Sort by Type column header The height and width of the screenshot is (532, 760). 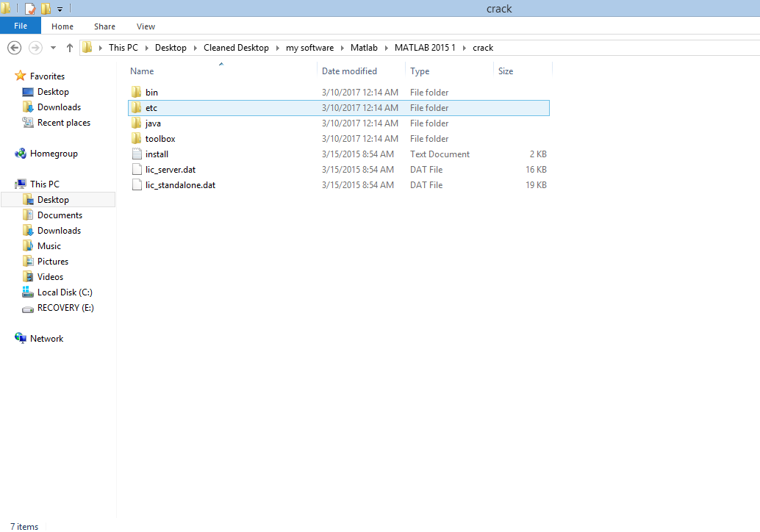(419, 71)
